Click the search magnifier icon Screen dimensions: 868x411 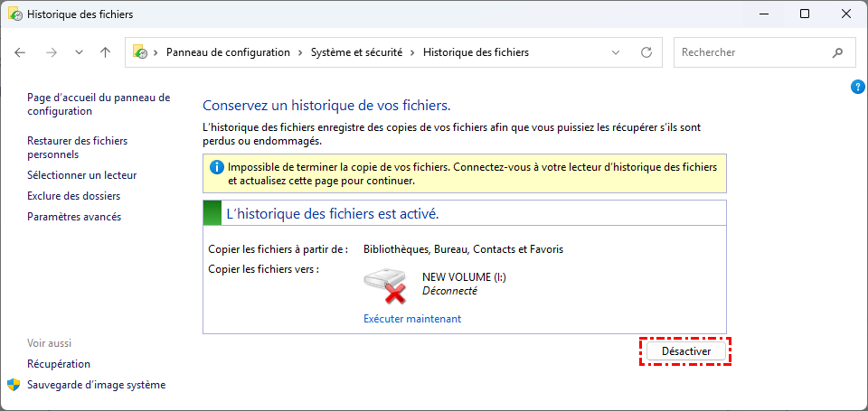(x=836, y=52)
